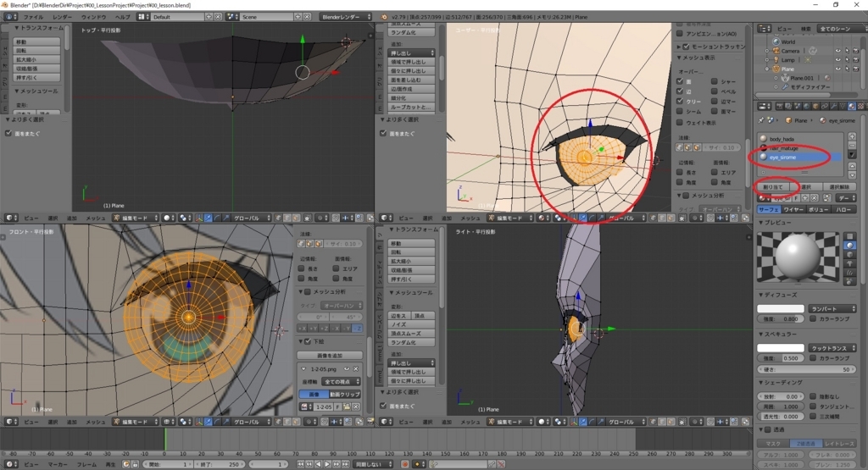Enable face select mode in Front viewport

click(296, 422)
